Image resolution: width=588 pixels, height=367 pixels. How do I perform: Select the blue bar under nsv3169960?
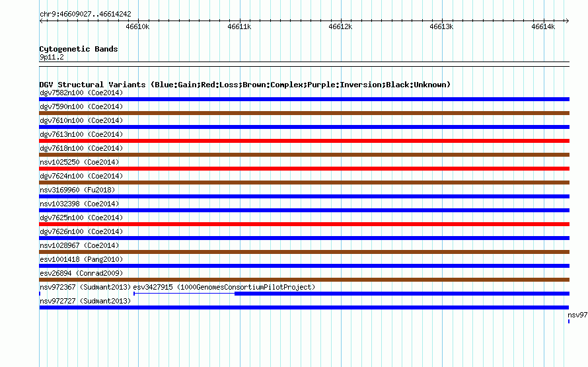tap(304, 196)
